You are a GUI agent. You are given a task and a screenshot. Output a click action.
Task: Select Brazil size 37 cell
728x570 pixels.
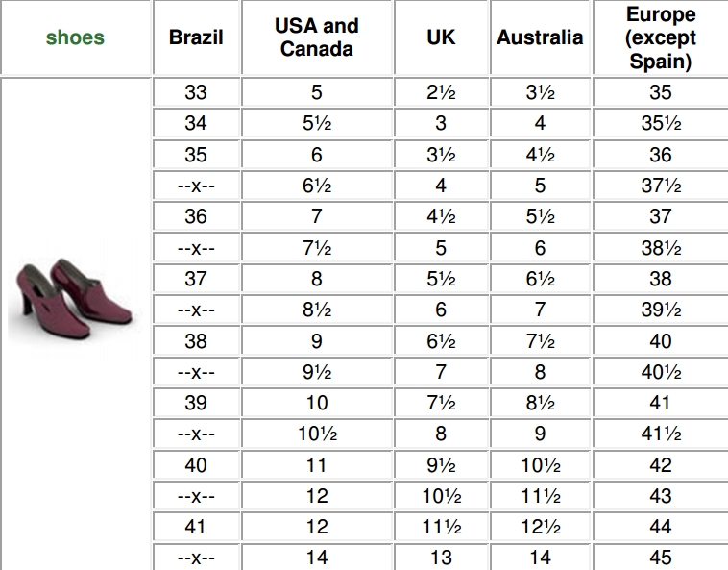pos(196,279)
